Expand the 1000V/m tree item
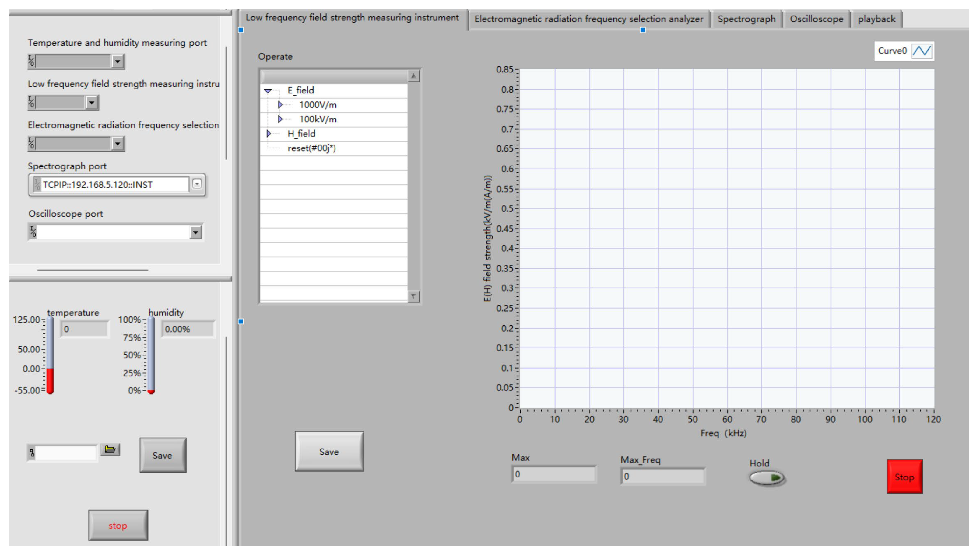980x552 pixels. (280, 105)
